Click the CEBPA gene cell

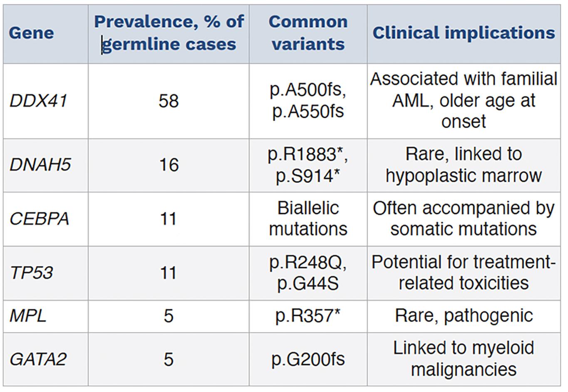[x=39, y=219]
